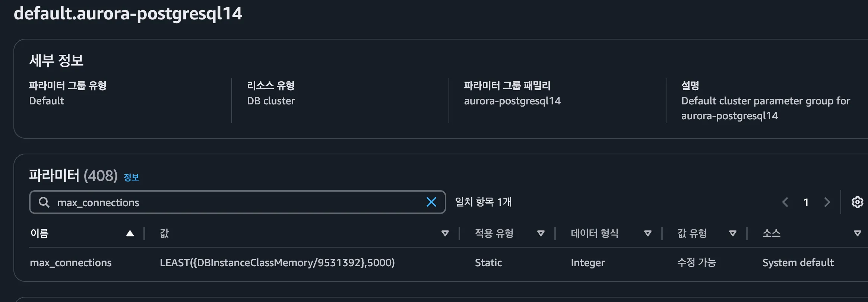This screenshot has width=868, height=302.
Task: Go to previous page chevron
Action: [785, 202]
